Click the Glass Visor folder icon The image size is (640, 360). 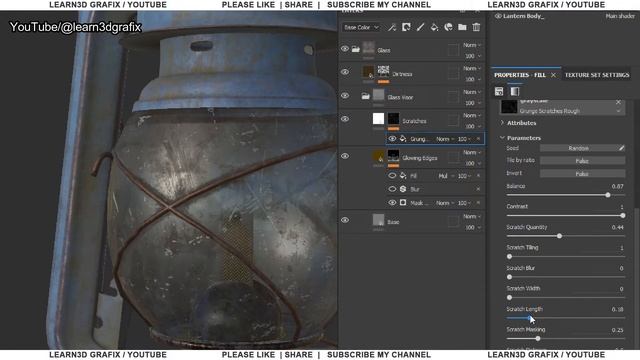pyautogui.click(x=365, y=96)
